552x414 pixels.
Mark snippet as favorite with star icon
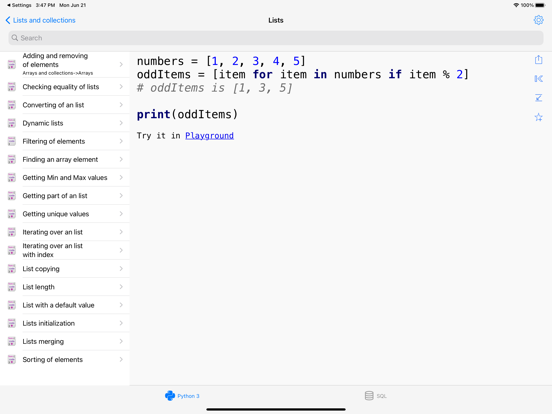[538, 117]
